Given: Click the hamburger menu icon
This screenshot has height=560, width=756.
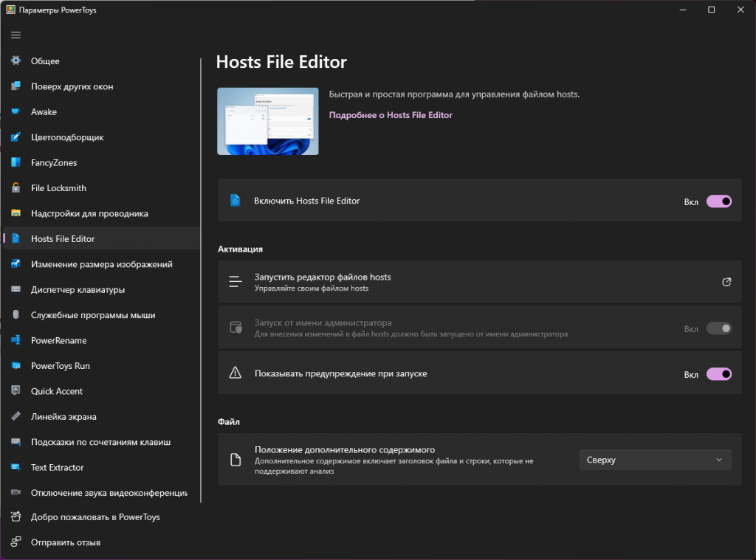Looking at the screenshot, I should click(x=16, y=35).
